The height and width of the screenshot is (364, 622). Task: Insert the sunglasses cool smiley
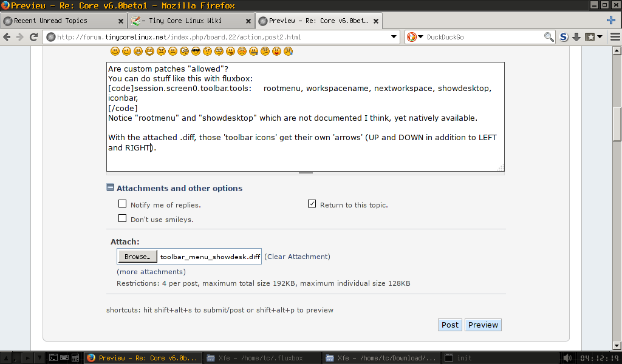[195, 52]
